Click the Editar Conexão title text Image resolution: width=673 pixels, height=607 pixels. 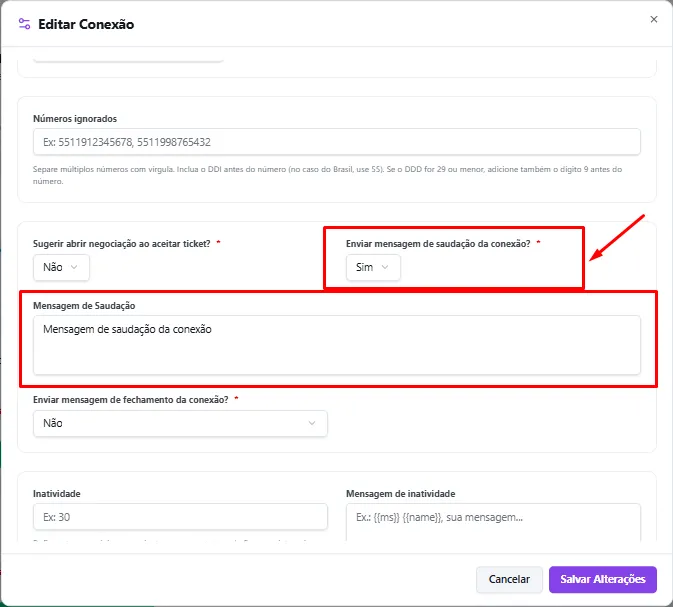(x=86, y=24)
